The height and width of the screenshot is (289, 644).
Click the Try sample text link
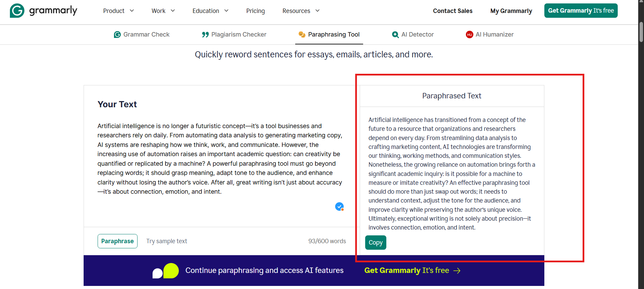[x=167, y=241]
